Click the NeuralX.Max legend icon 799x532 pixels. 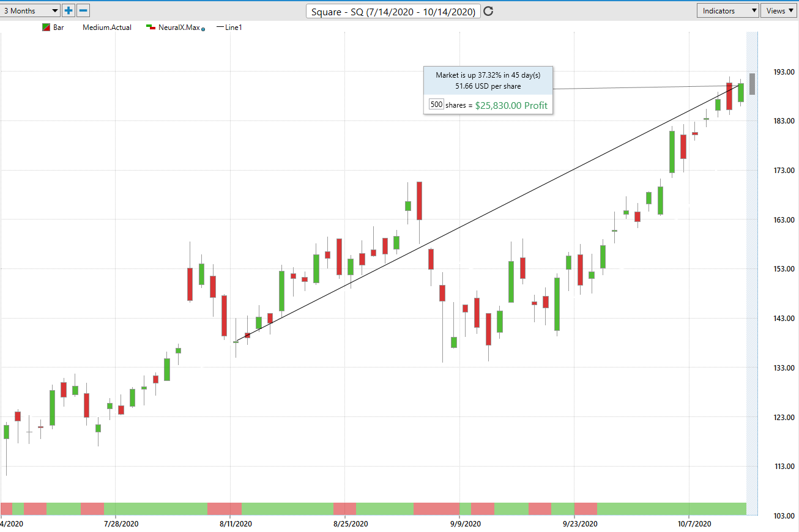pos(151,28)
